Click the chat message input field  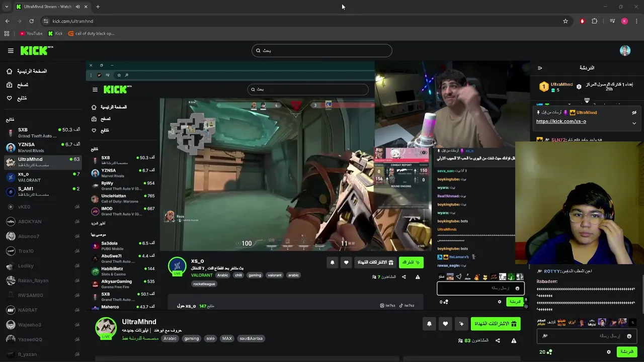tap(587, 336)
